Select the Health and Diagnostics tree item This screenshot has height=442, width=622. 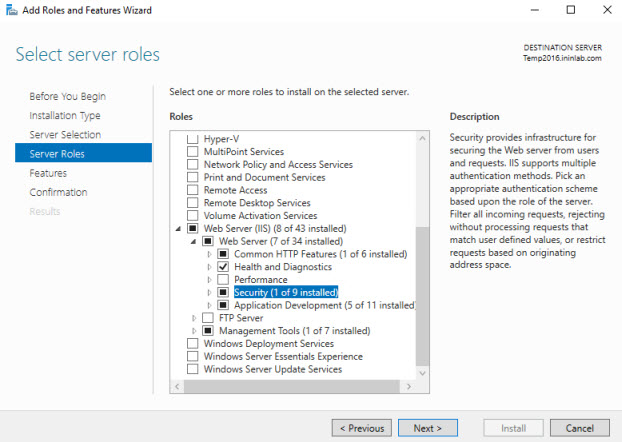click(x=281, y=267)
